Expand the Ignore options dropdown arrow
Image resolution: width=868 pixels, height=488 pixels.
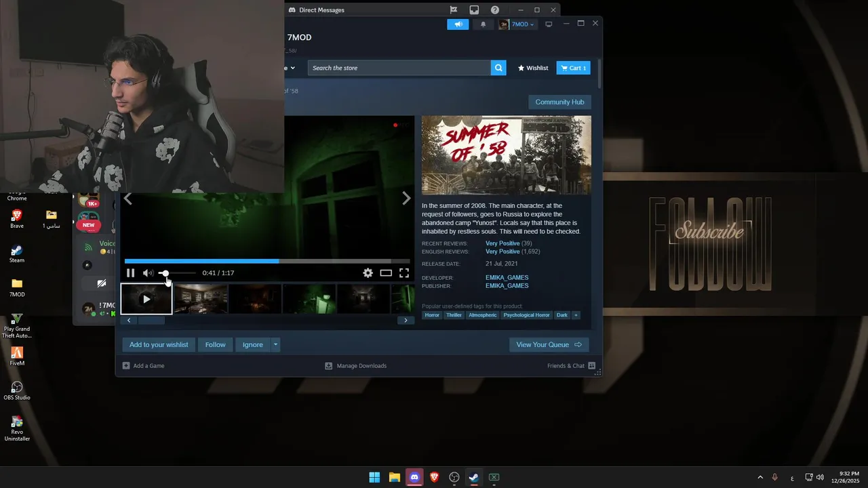(x=275, y=344)
